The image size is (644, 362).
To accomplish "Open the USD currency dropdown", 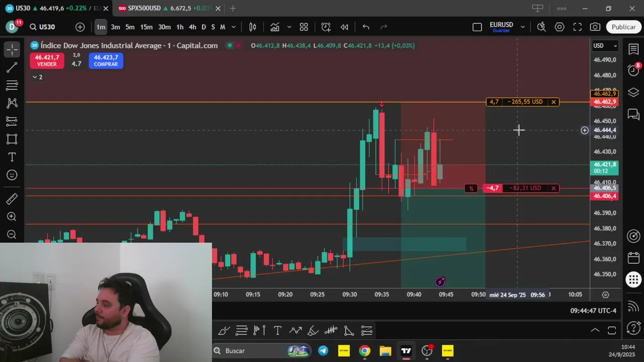I will pos(605,46).
